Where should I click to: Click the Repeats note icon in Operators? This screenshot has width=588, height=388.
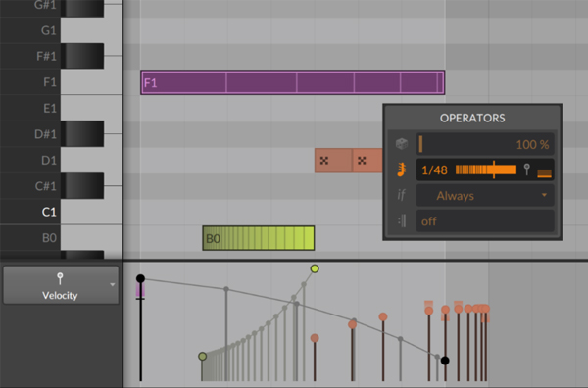click(x=401, y=170)
